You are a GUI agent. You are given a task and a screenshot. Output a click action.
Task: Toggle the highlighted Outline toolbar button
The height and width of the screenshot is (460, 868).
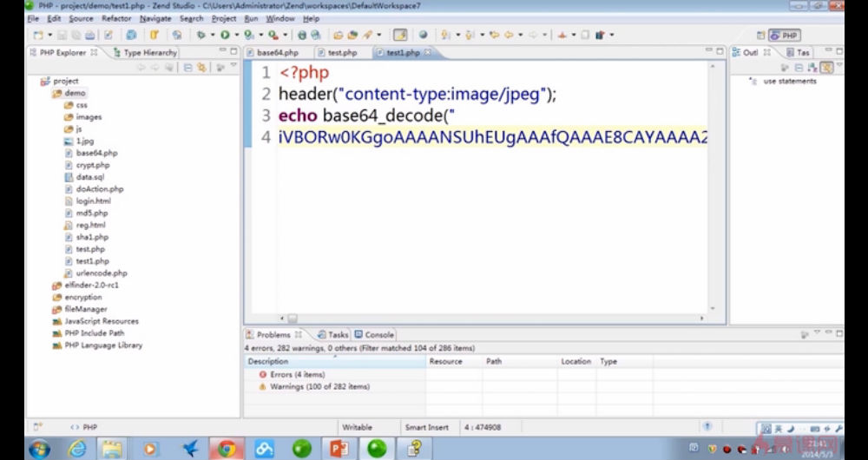(826, 68)
